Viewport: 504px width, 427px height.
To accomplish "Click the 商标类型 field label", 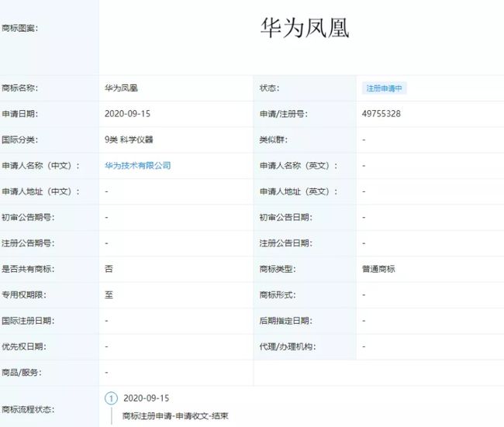I will pos(278,269).
